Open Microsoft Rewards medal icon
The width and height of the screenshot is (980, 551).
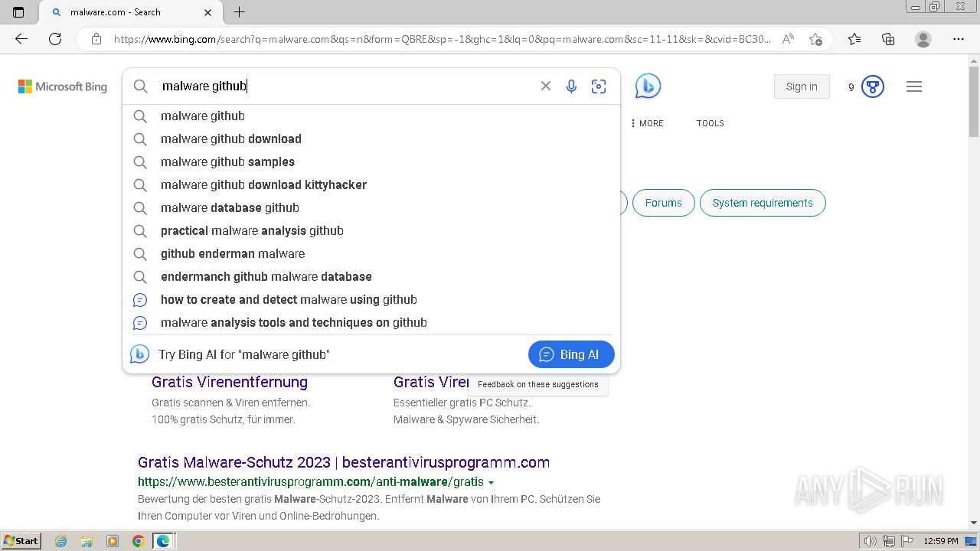pos(873,86)
